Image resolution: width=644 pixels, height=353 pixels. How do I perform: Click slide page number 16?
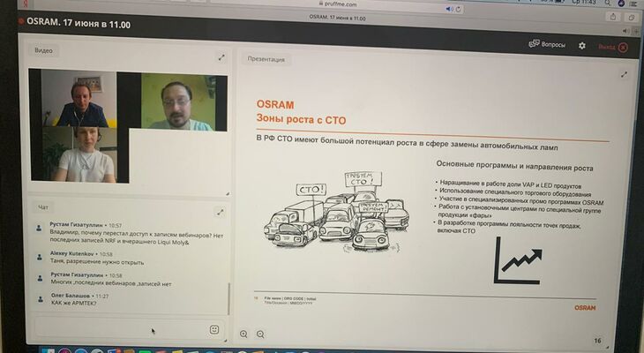tap(597, 341)
